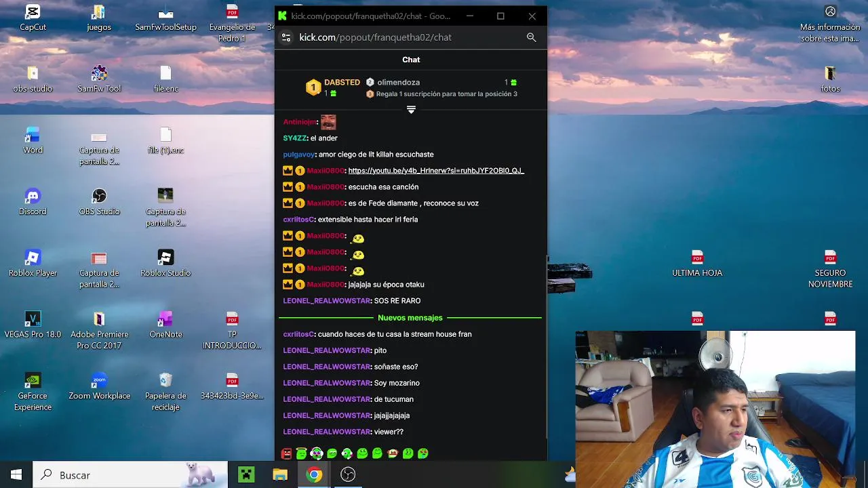Open the juegos folder on desktop

[99, 18]
